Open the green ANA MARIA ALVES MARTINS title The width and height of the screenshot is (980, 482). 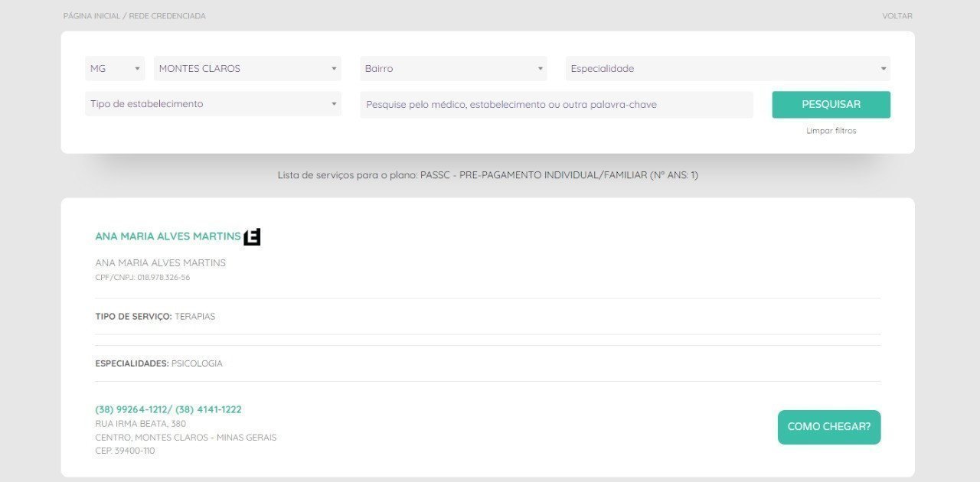point(168,236)
